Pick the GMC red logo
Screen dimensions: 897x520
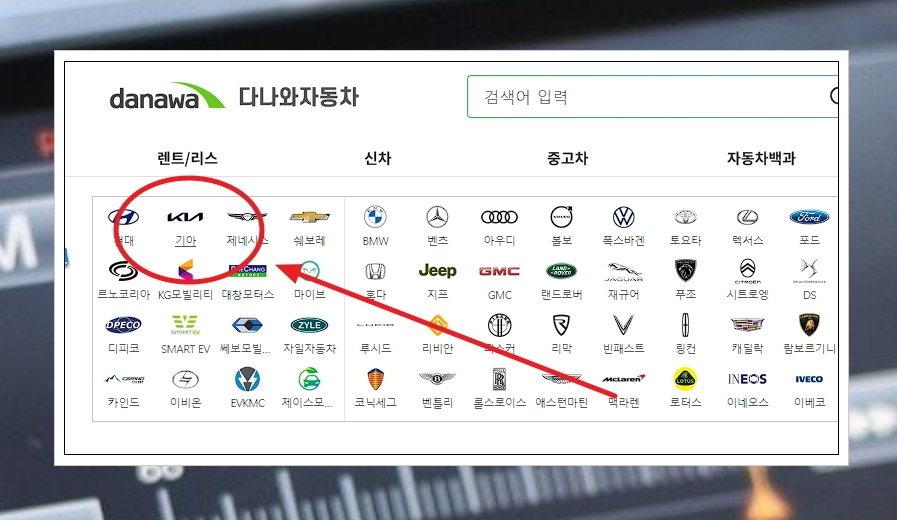[x=499, y=271]
